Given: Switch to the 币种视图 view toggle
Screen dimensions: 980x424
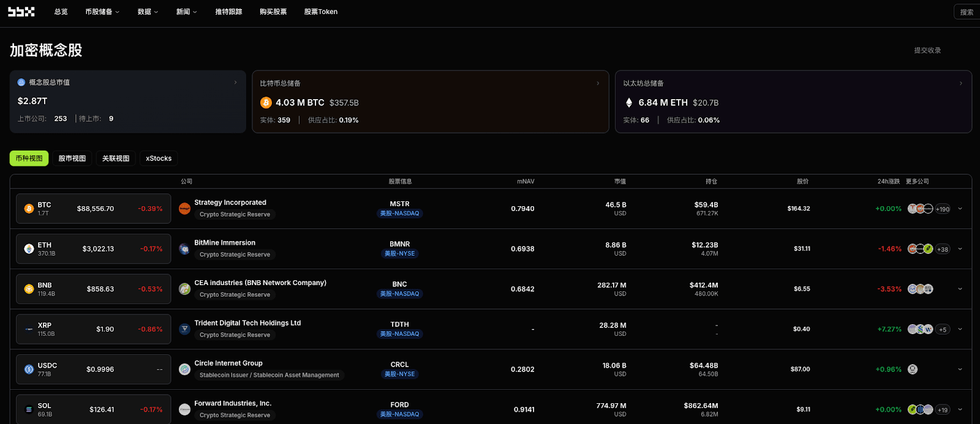Looking at the screenshot, I should pyautogui.click(x=29, y=158).
